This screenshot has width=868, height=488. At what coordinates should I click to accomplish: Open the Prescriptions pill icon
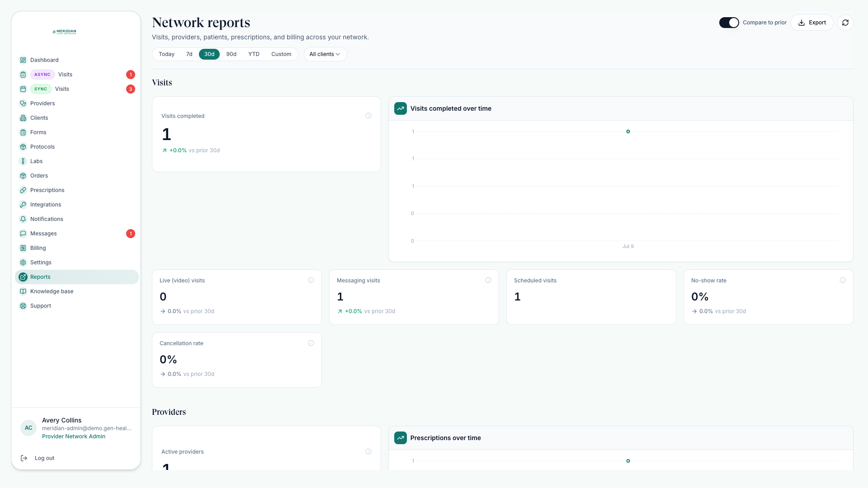coord(23,190)
